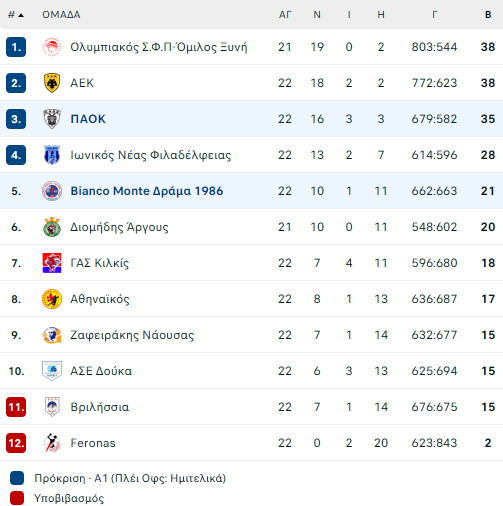
Task: Click the ΓΑΣ Κιλκίς team logo
Action: click(x=52, y=263)
